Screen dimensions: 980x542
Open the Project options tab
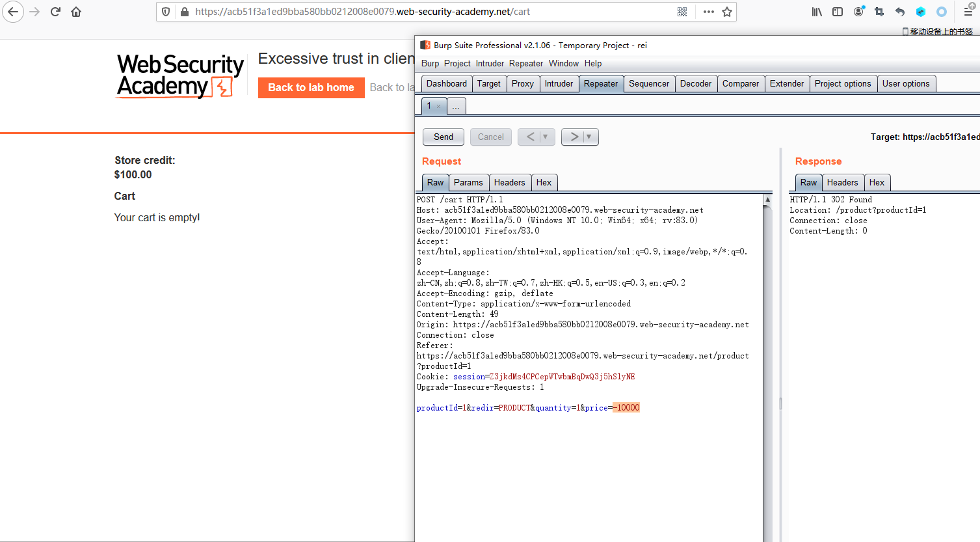[x=843, y=83]
